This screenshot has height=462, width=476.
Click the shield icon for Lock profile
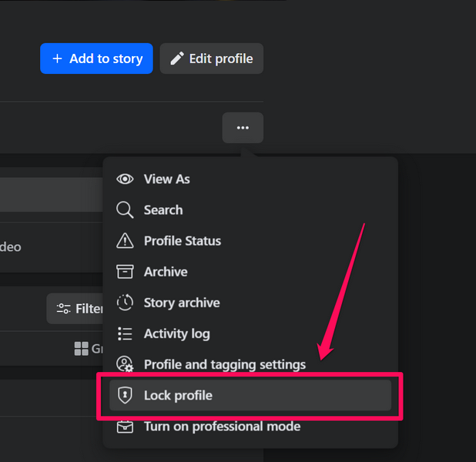(x=125, y=396)
